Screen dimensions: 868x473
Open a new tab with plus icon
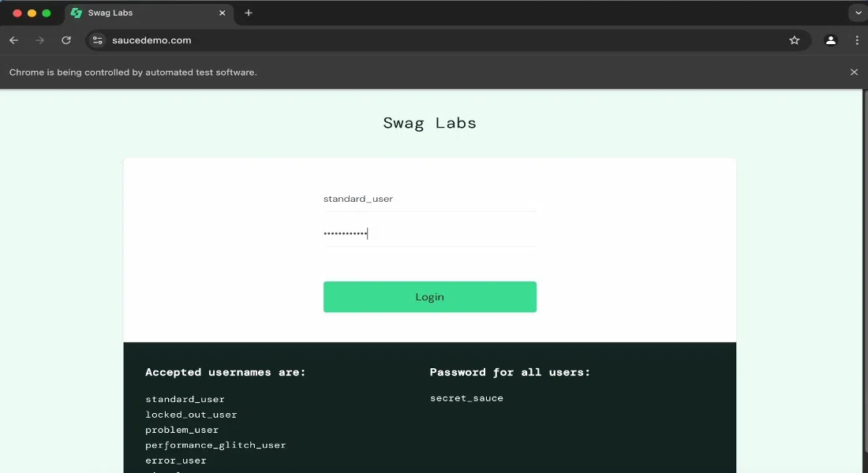249,13
